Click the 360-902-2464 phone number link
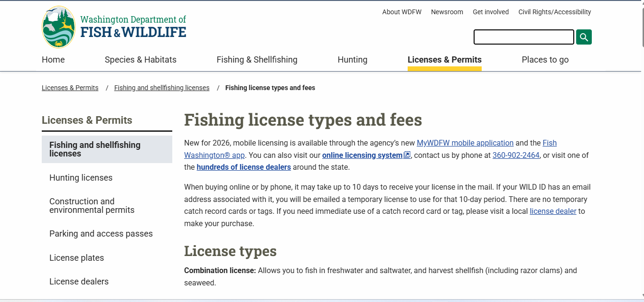Screen dimensions: 644x302 coord(516,155)
